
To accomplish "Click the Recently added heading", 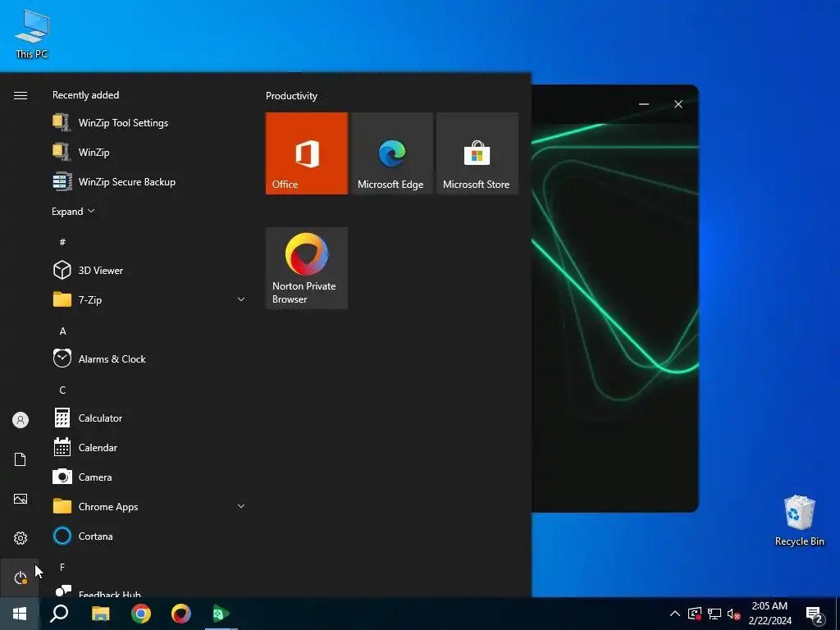I will (x=85, y=95).
